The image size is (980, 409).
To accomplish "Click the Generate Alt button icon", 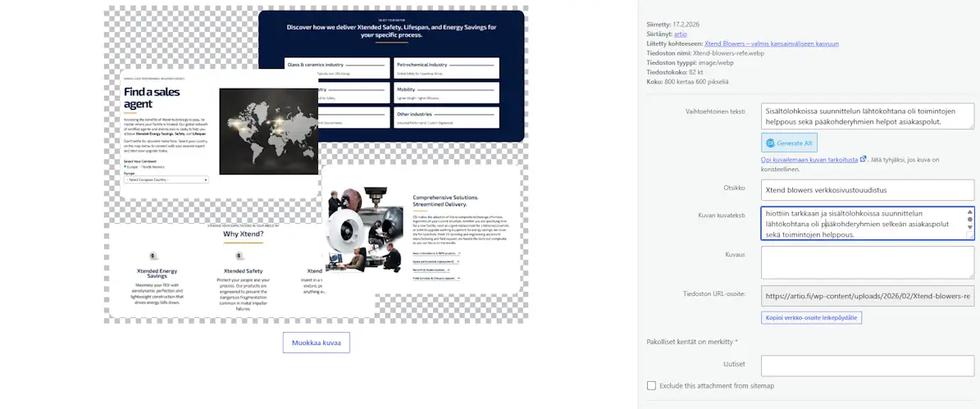I will [771, 143].
